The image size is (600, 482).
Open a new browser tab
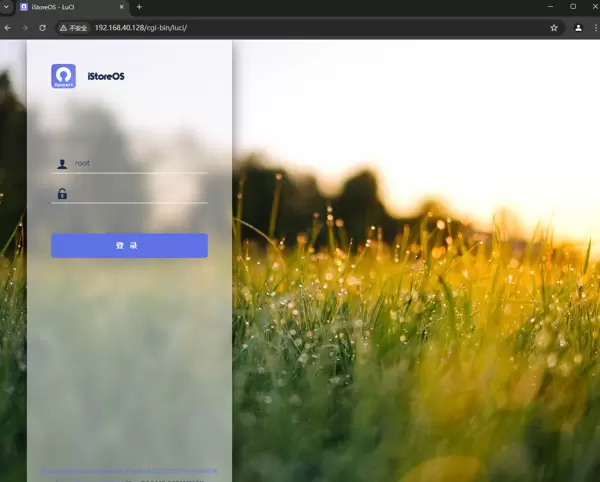[139, 7]
